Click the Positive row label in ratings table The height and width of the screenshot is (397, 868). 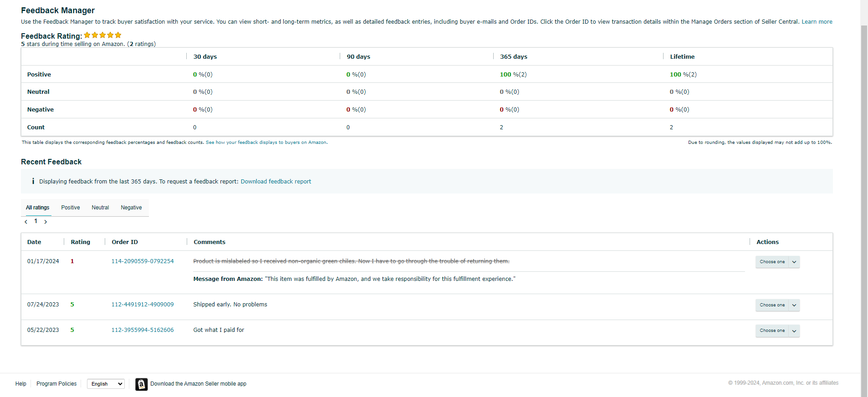(x=39, y=75)
